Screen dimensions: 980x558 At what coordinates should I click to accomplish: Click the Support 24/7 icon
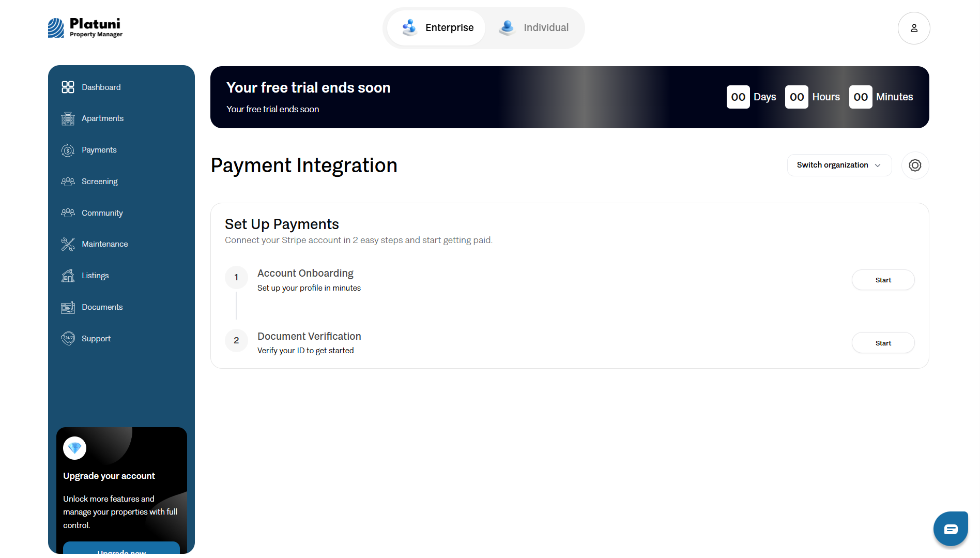coord(68,338)
